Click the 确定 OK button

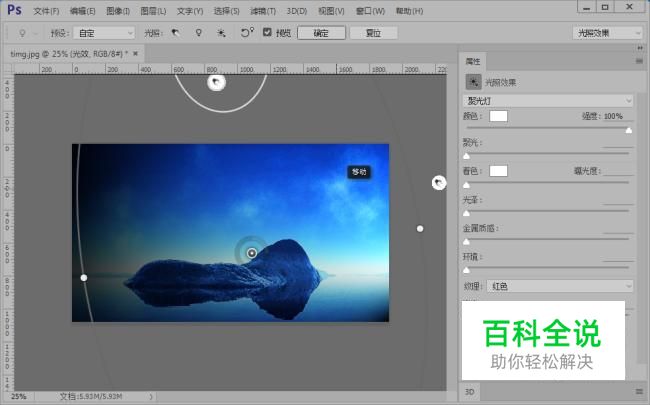321,33
